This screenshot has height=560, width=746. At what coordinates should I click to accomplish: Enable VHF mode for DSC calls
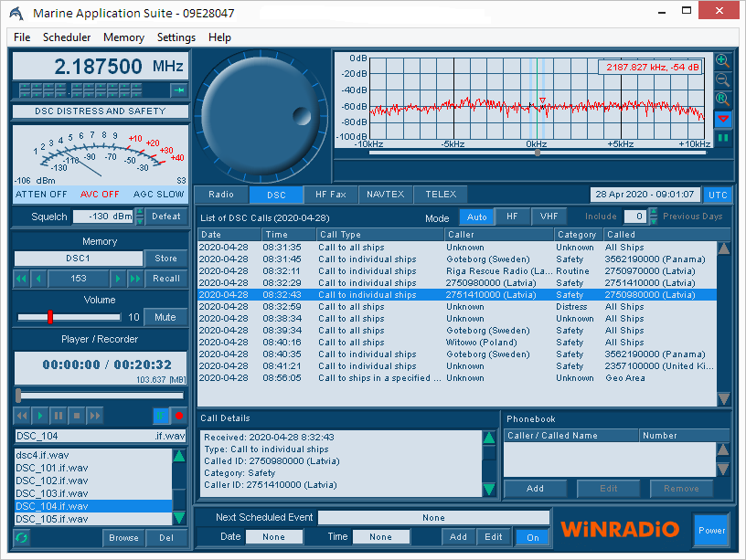(x=548, y=217)
